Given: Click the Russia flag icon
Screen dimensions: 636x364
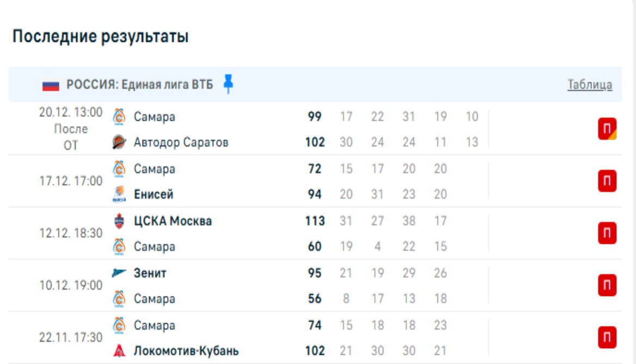Looking at the screenshot, I should (x=51, y=85).
